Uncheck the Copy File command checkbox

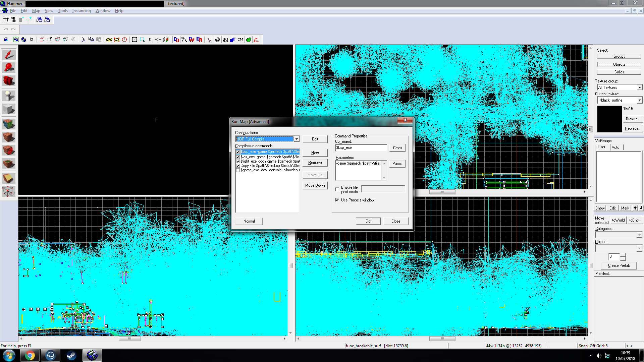pyautogui.click(x=238, y=166)
